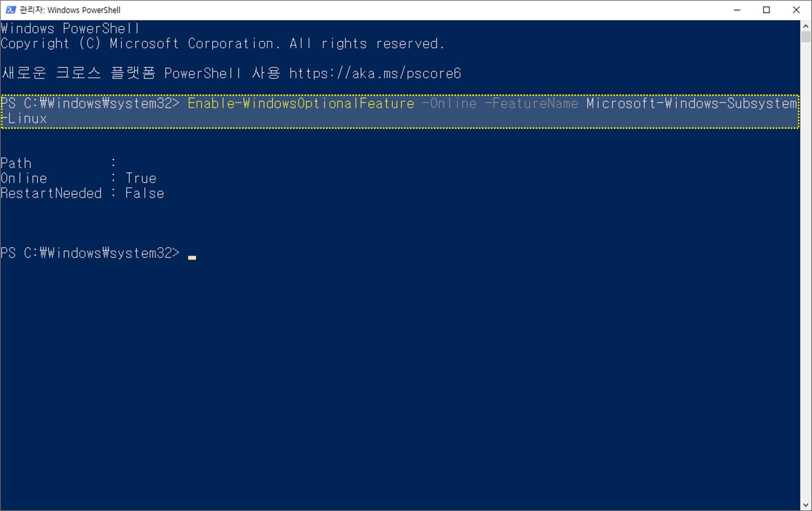Close the Windows PowerShell window
812x511 pixels.
point(797,10)
